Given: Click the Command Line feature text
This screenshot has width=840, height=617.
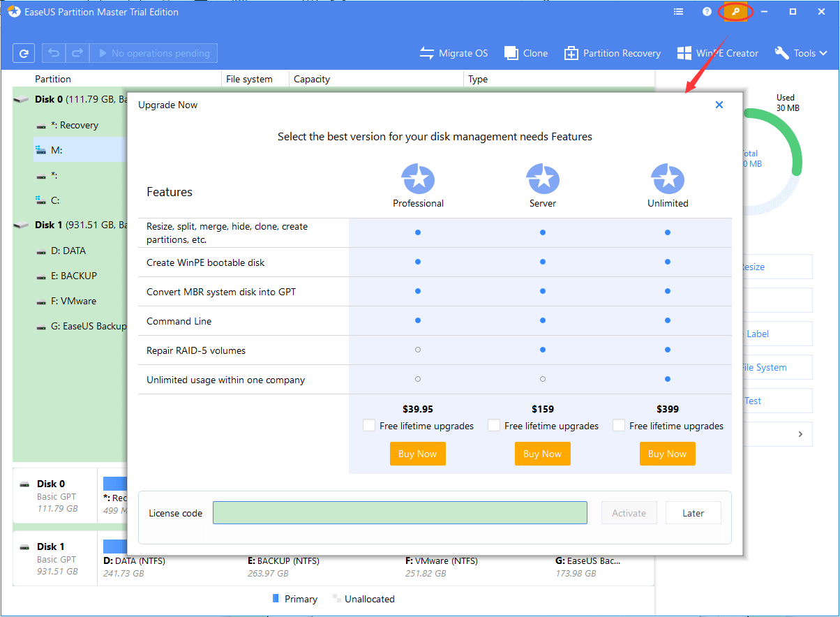Looking at the screenshot, I should coord(179,321).
